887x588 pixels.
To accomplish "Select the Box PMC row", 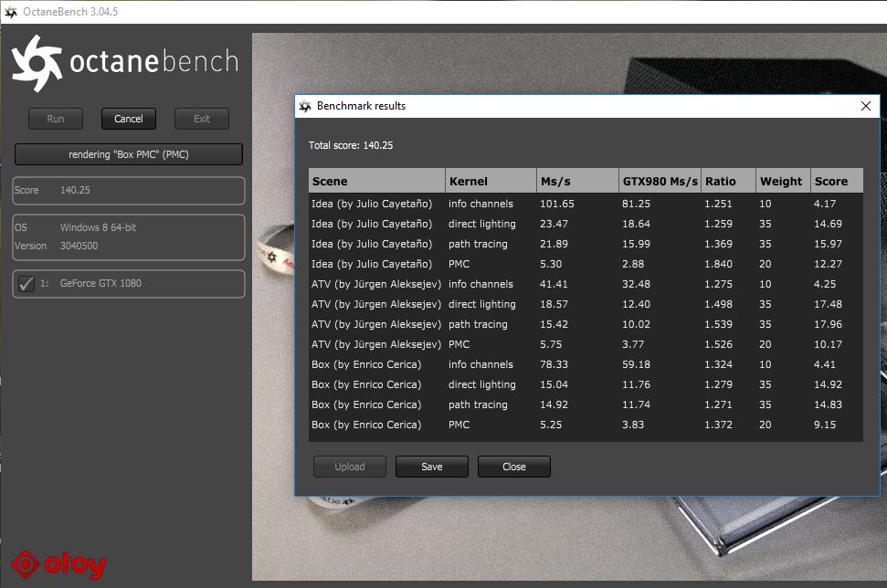I will coord(586,425).
